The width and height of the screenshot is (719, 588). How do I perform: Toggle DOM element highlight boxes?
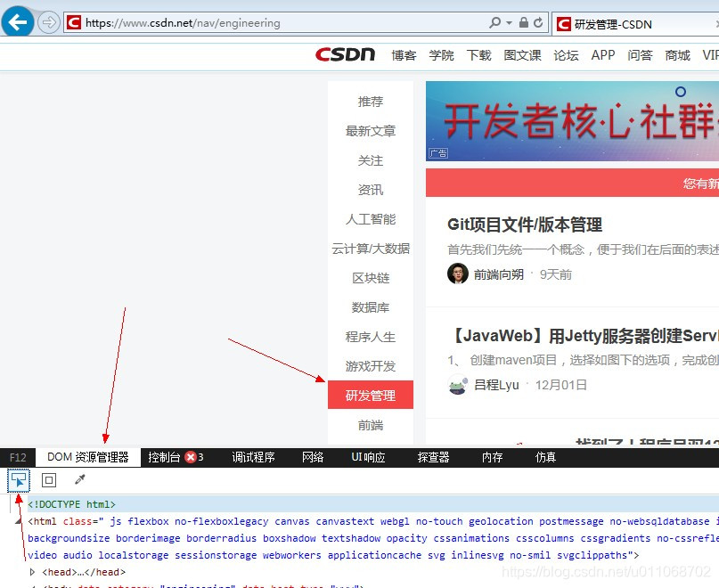[49, 480]
